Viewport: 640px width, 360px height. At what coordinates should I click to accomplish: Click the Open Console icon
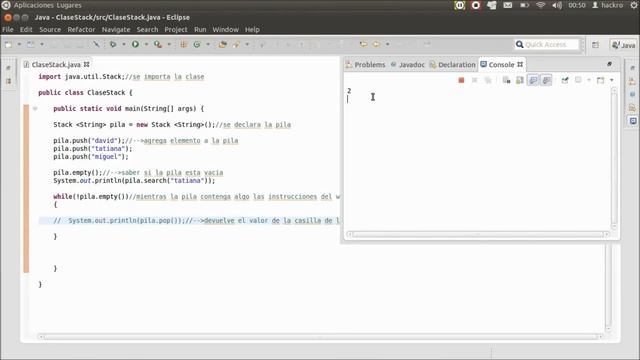tap(600, 80)
